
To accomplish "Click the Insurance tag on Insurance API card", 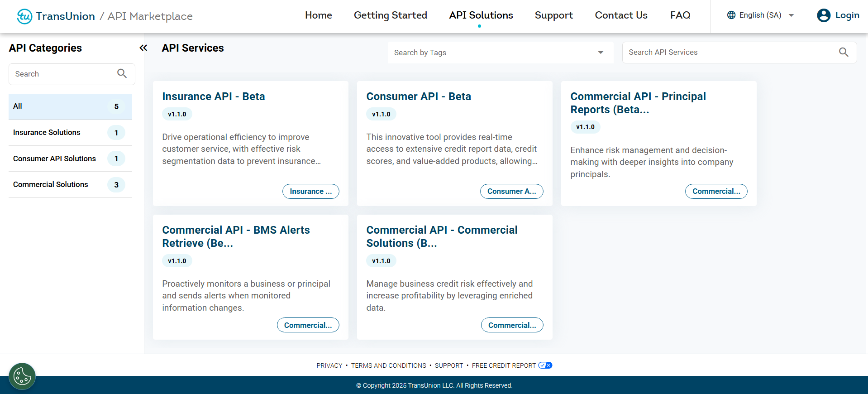I will 311,191.
